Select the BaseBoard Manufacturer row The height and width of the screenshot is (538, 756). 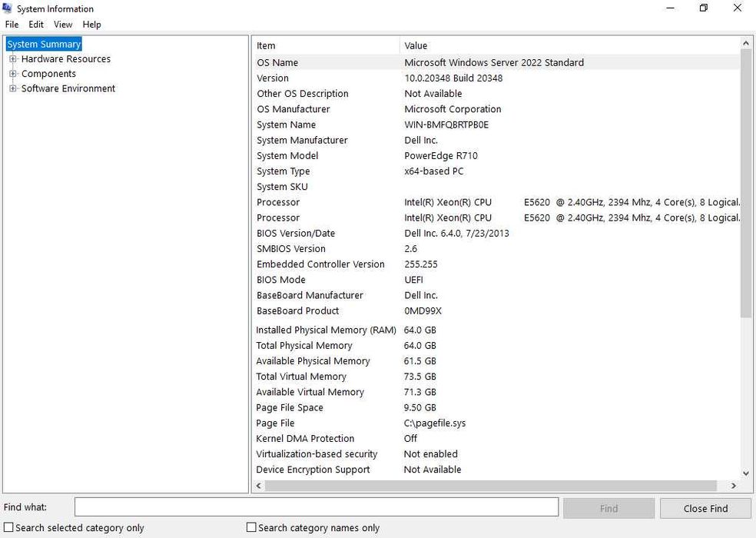point(496,295)
